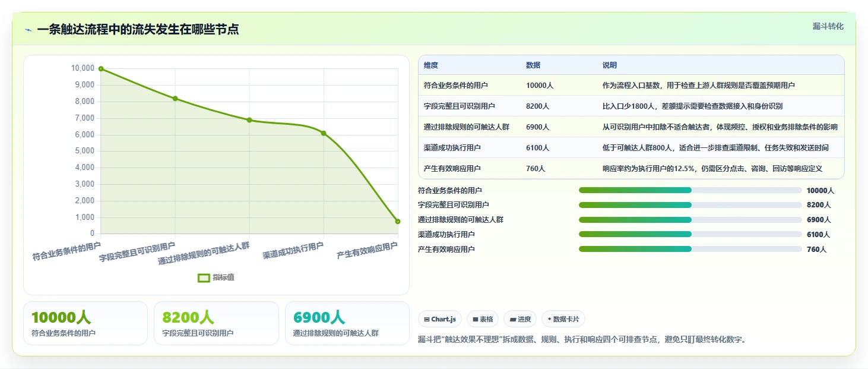Click the 8200人 value beside its progress bar
The image size is (868, 369).
coord(819,205)
